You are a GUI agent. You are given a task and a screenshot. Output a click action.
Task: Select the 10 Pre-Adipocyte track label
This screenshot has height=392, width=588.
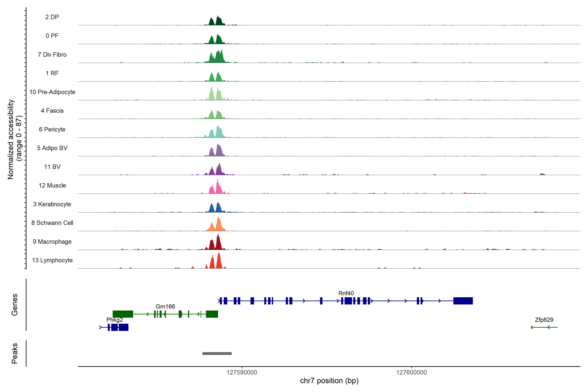(x=52, y=92)
